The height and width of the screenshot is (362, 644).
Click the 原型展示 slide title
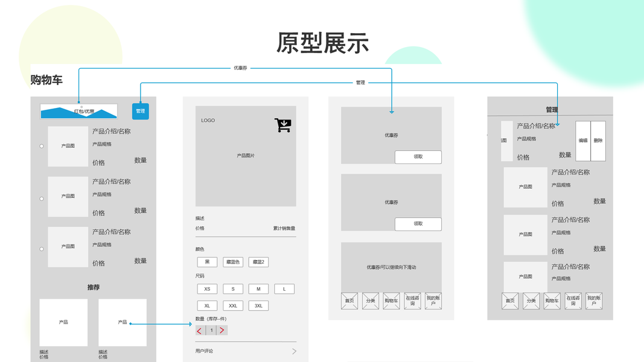click(x=322, y=43)
